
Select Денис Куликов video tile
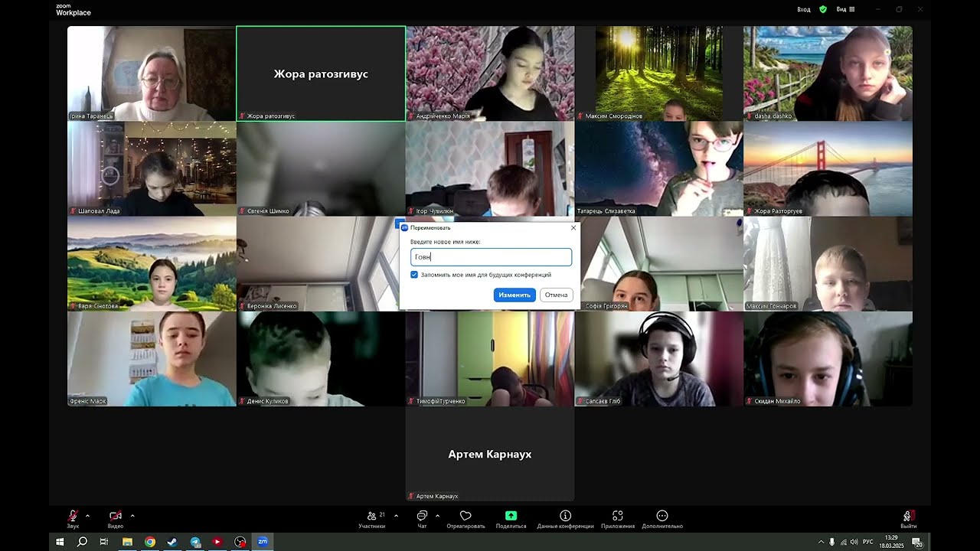(321, 358)
